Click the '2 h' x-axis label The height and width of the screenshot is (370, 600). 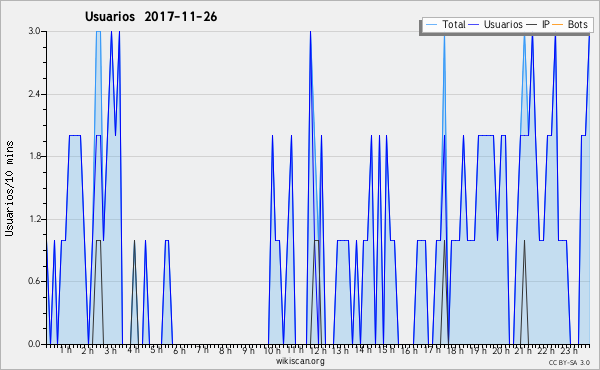(88, 351)
